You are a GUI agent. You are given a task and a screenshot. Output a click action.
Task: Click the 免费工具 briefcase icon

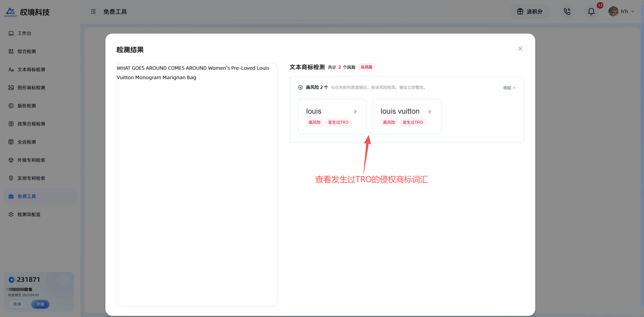(11, 196)
